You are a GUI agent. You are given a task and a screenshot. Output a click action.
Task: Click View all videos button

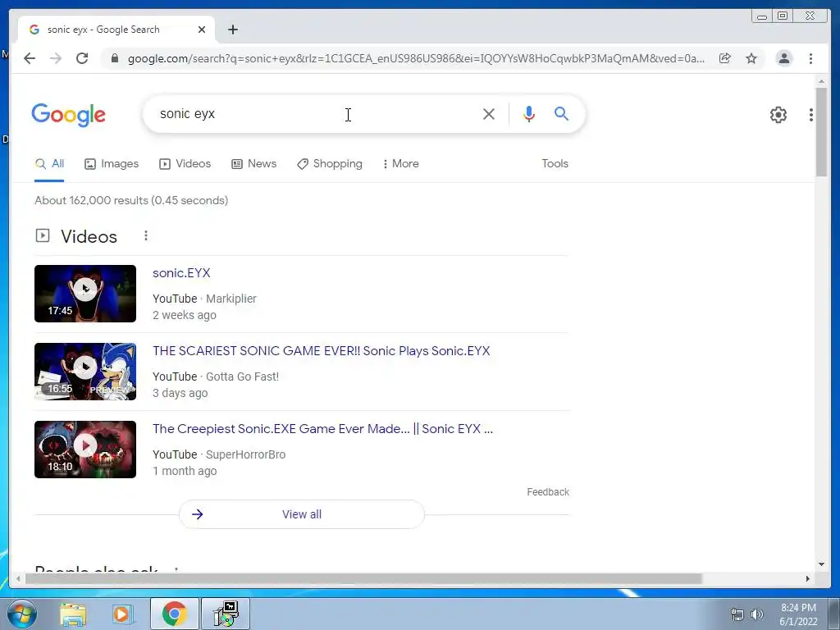(302, 514)
